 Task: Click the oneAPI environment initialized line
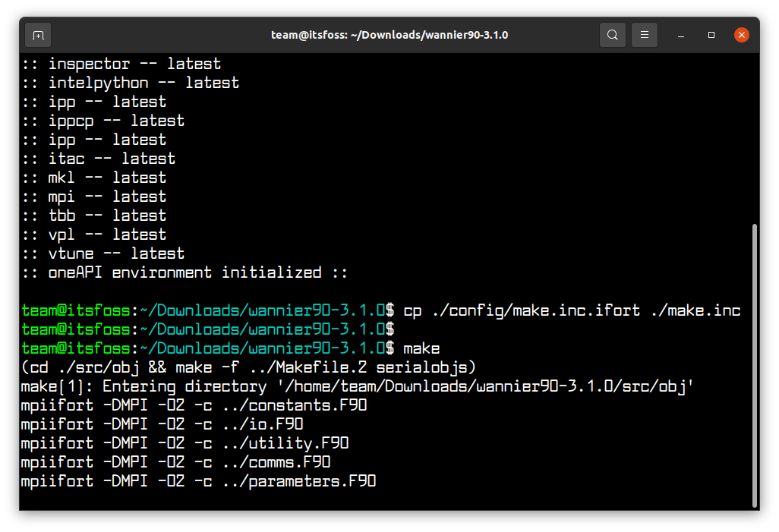click(182, 272)
